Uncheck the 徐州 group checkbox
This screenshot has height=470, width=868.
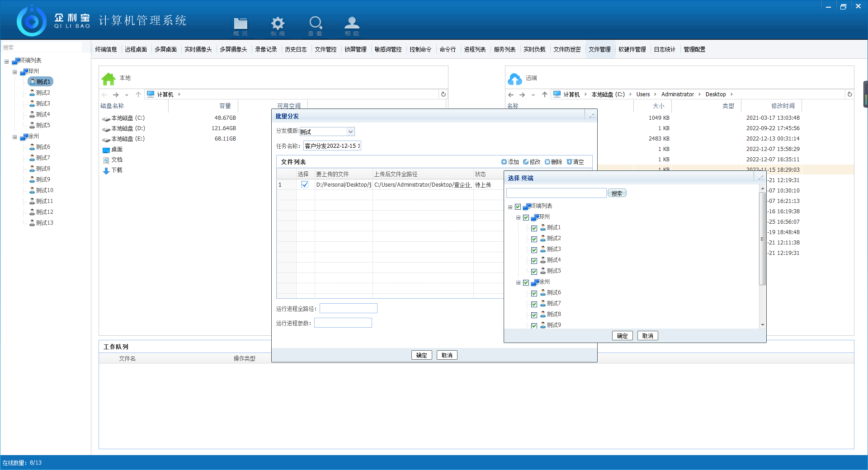526,282
